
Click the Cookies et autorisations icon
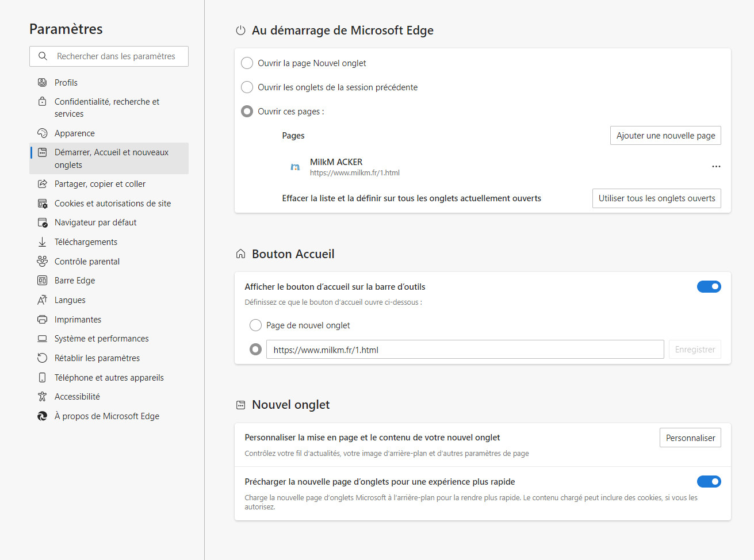(x=42, y=204)
